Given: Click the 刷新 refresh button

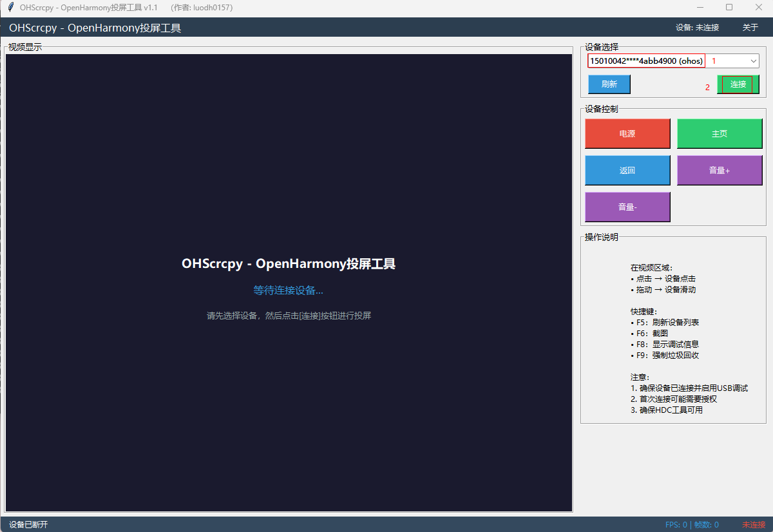Looking at the screenshot, I should point(609,84).
